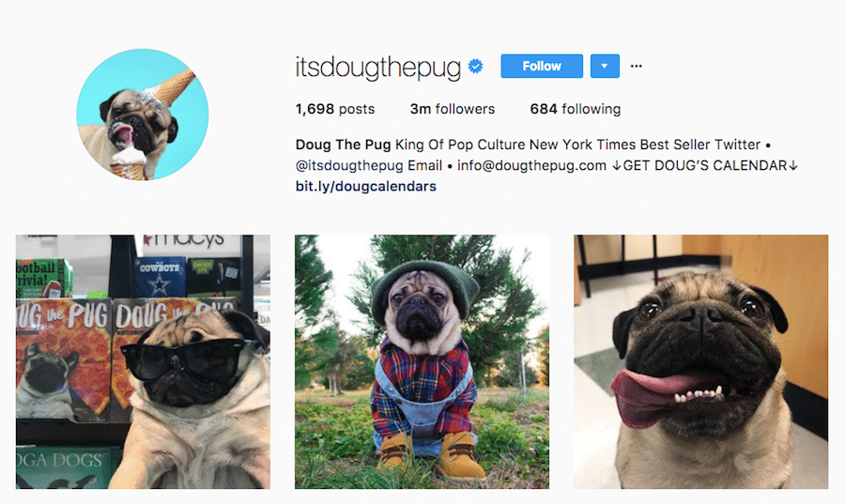Click the Macy's sign in first photo
The height and width of the screenshot is (504, 845).
point(186,240)
